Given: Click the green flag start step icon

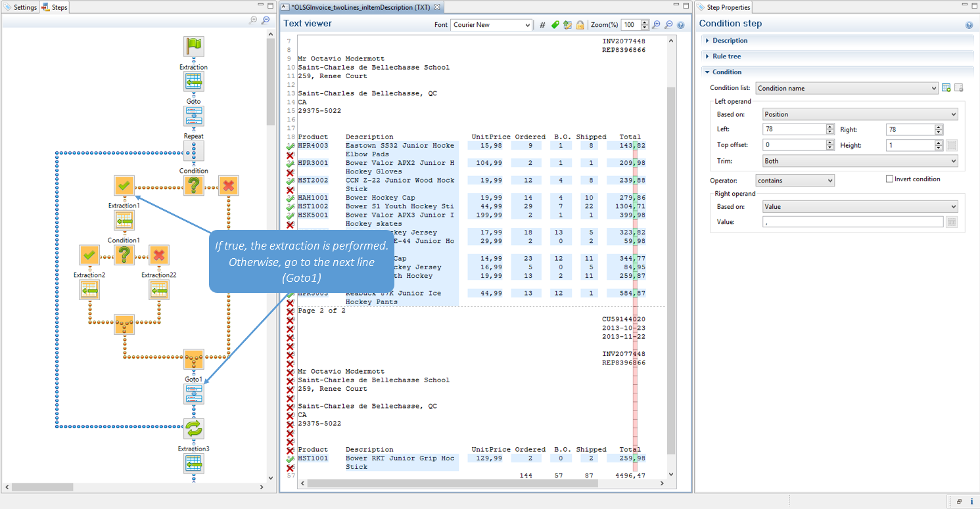Looking at the screenshot, I should (x=193, y=47).
